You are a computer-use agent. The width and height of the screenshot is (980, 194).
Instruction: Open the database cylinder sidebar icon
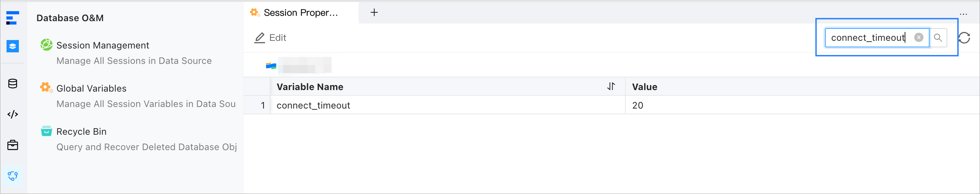coord(13,84)
